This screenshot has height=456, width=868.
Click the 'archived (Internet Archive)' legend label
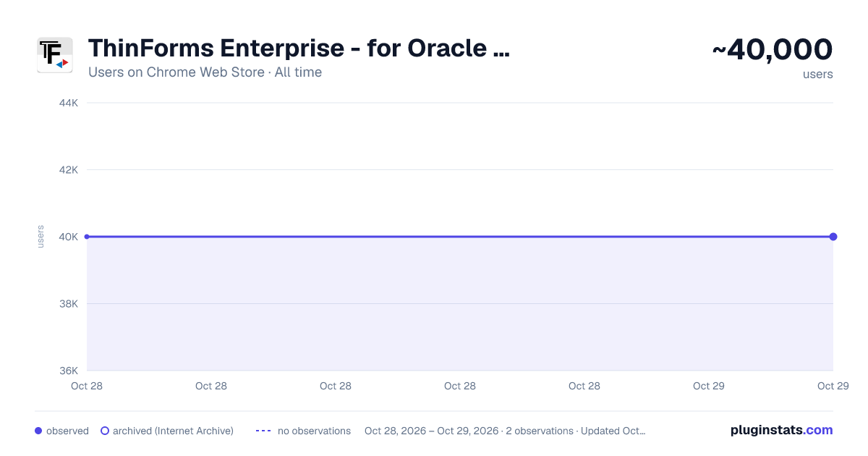coord(173,431)
